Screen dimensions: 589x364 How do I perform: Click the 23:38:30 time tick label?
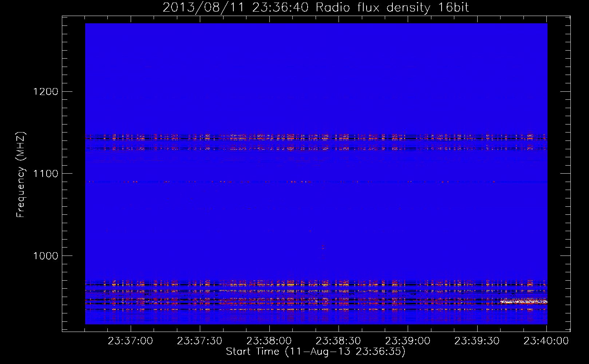tap(338, 341)
